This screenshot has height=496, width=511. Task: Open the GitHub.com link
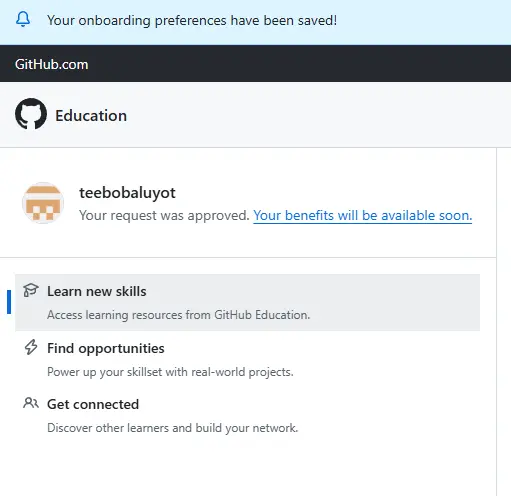pos(52,64)
